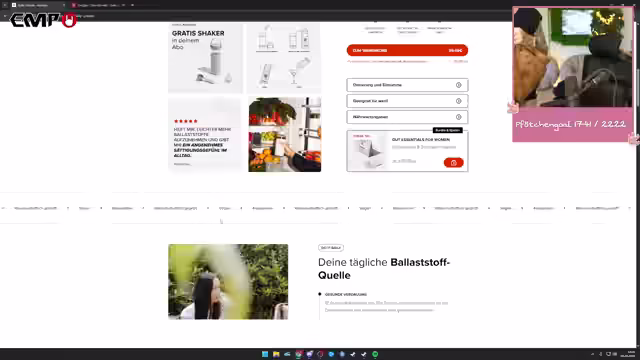Image resolution: width=640 pixels, height=360 pixels.
Task: Show hidden system tray icons
Action: click(592, 354)
